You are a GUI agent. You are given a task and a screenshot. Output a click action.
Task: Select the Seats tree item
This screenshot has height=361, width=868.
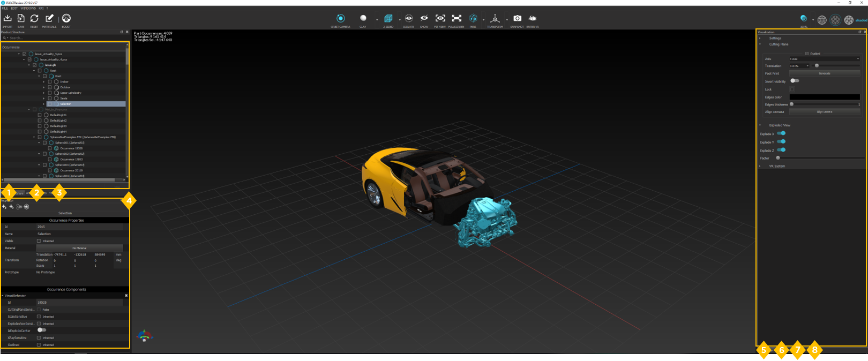click(x=64, y=99)
